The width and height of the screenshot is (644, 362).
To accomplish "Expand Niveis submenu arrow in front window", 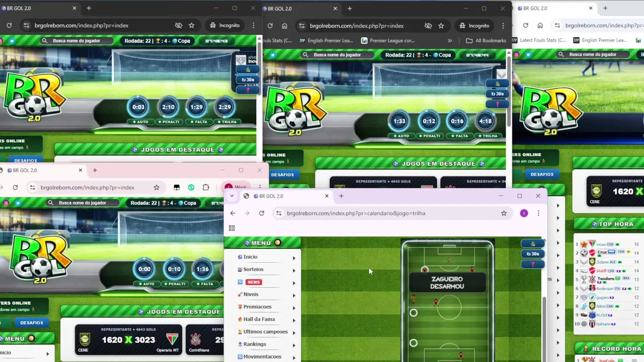I will click(x=294, y=295).
